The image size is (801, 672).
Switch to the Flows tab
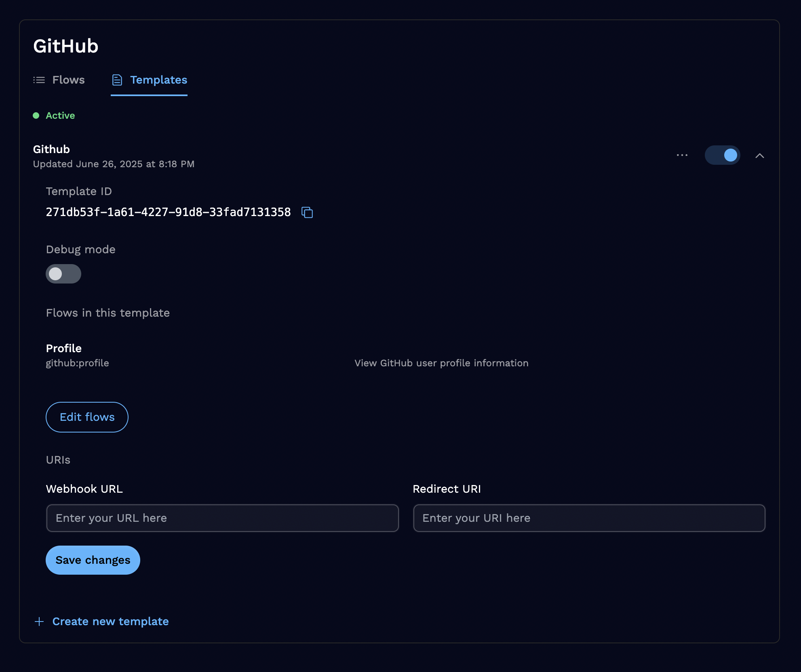click(x=68, y=80)
